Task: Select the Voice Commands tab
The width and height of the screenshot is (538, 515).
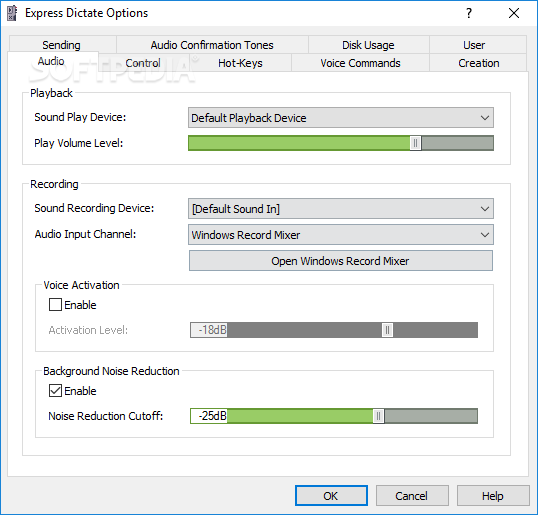Action: pos(360,63)
